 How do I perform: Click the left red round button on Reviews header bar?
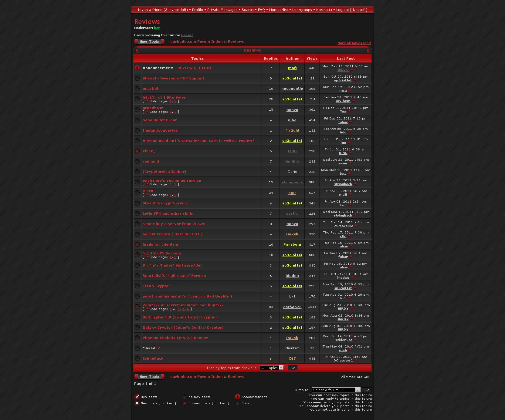pos(137,50)
